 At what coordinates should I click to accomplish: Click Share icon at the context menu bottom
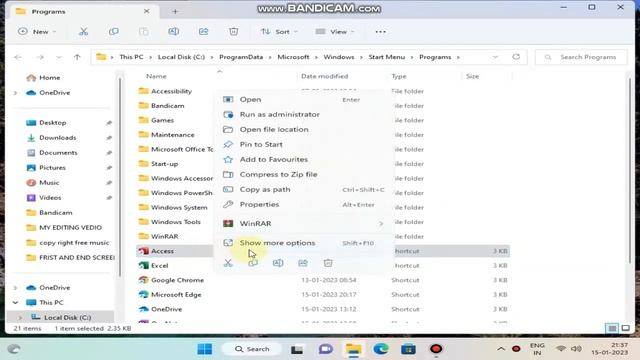303,263
